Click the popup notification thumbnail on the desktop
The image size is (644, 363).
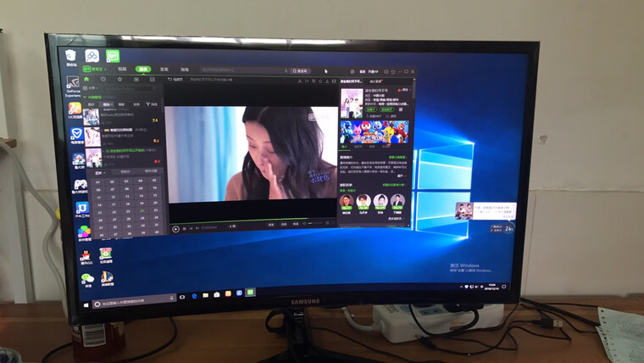[464, 211]
